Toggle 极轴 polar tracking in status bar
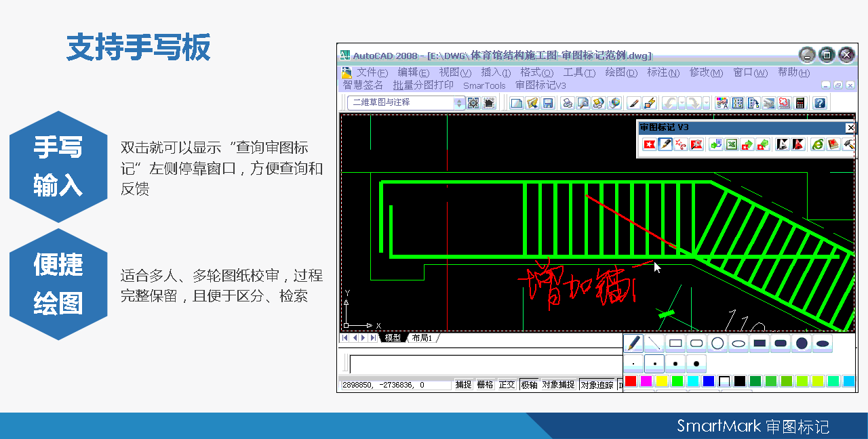This screenshot has width=868, height=439. tap(529, 385)
